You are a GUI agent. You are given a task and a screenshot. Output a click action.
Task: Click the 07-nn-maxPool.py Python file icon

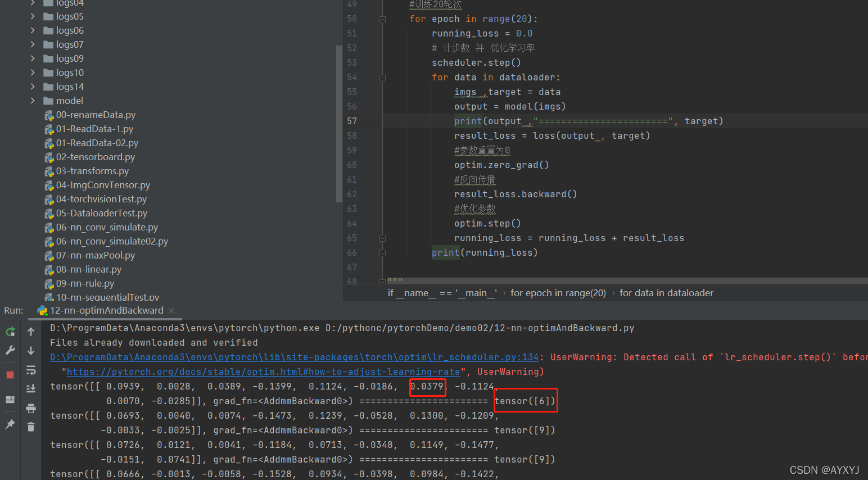[49, 256]
